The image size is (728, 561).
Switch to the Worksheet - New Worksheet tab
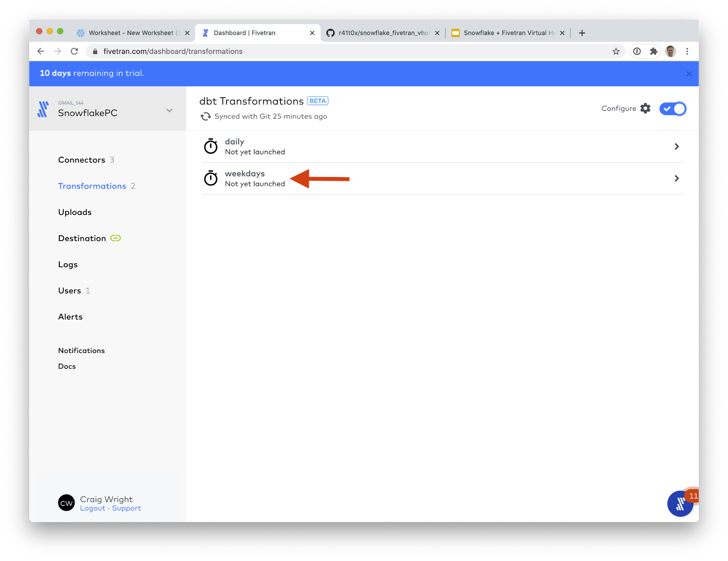131,33
